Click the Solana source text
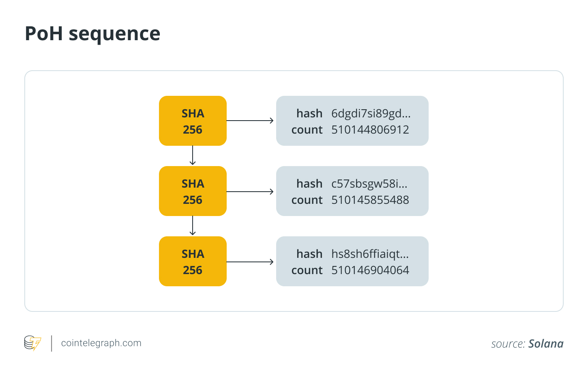The image size is (588, 376). pos(545,344)
